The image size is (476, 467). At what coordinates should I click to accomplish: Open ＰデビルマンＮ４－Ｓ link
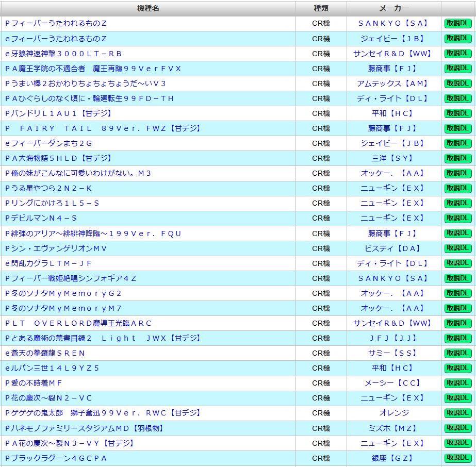41,218
